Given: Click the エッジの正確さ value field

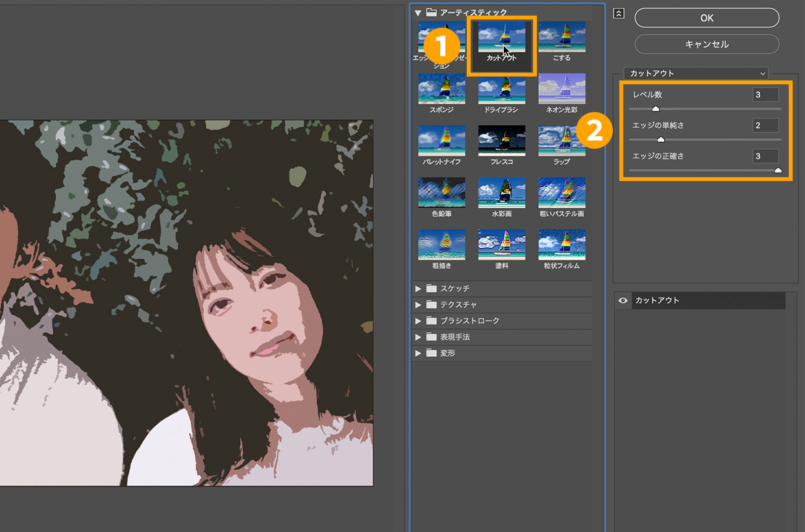Looking at the screenshot, I should click(x=765, y=156).
